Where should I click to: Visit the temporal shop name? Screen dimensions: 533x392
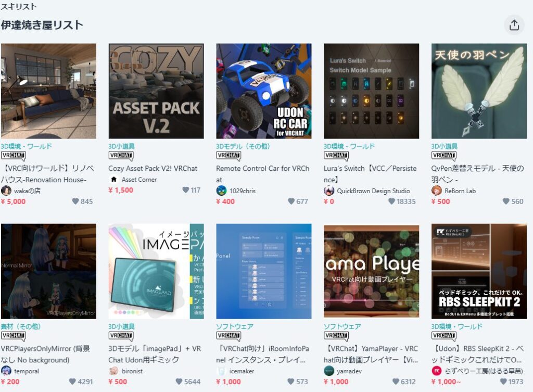pos(27,371)
